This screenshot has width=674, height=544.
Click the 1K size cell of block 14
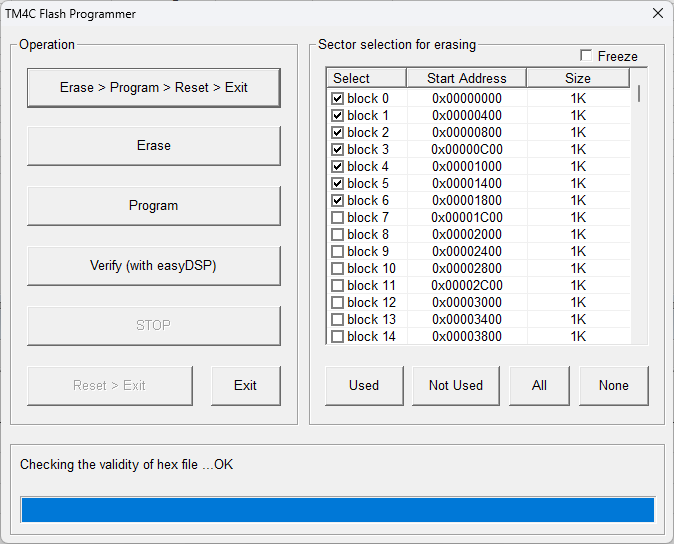[x=579, y=336]
